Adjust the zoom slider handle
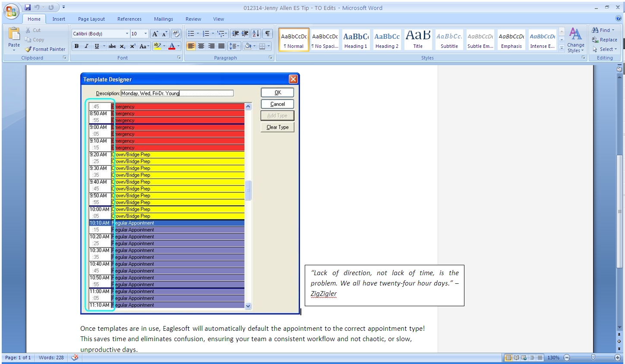The image size is (625, 364). [593, 358]
